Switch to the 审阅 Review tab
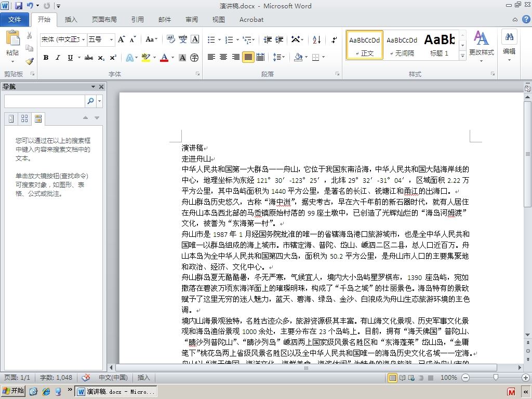532x399 pixels. click(x=192, y=20)
